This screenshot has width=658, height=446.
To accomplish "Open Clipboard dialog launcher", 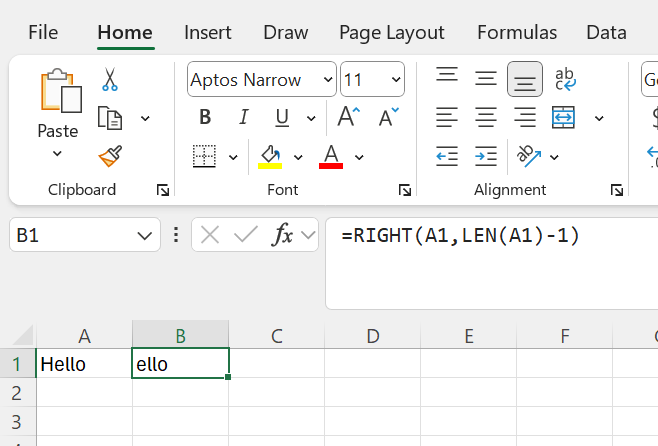I will coord(163,190).
